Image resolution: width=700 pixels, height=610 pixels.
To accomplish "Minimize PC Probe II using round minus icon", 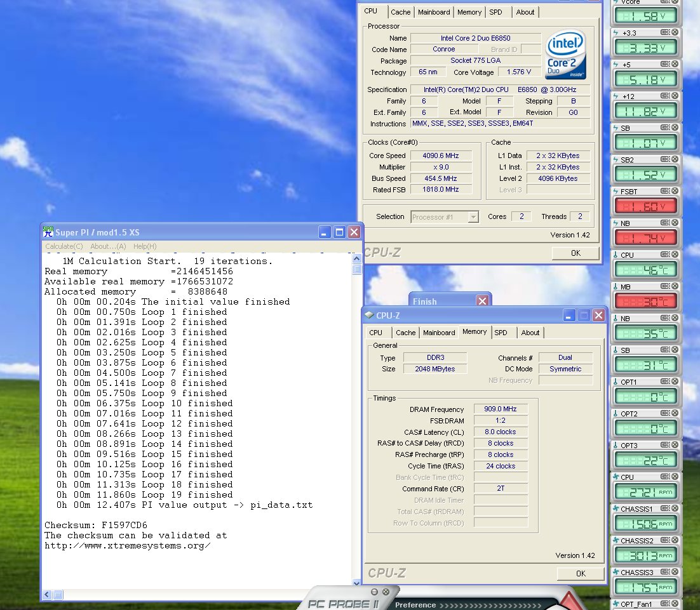I will click(374, 592).
